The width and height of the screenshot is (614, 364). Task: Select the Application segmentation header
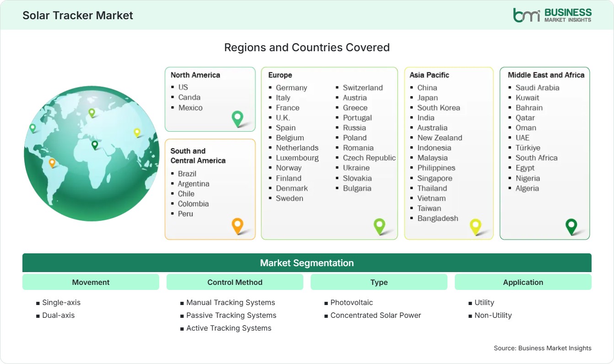tap(523, 282)
